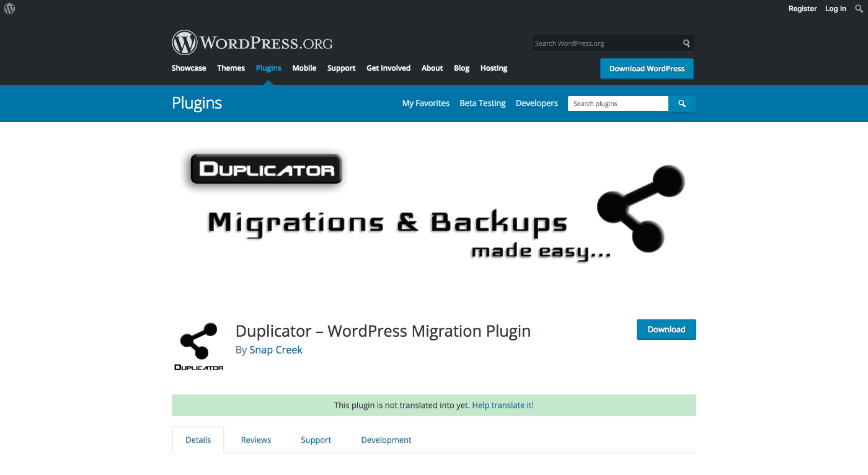868x475 pixels.
Task: Download the Duplicator plugin
Action: click(x=666, y=329)
